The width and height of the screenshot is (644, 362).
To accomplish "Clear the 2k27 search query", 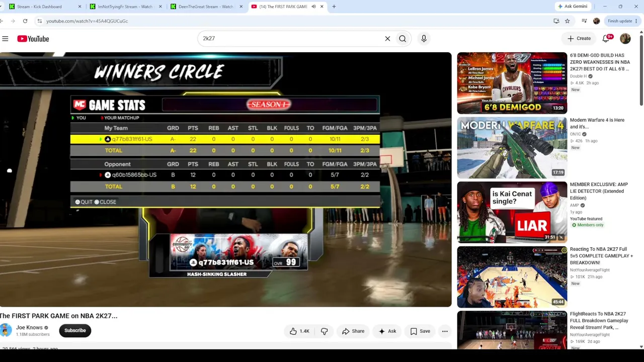I will point(387,39).
